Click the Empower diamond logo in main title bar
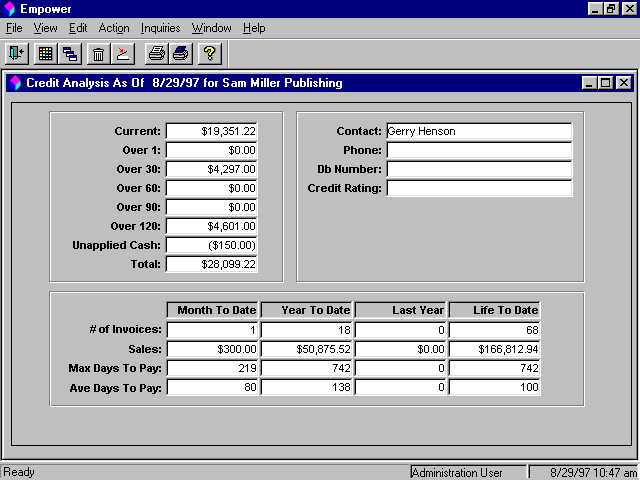640x480 pixels. tap(9, 9)
